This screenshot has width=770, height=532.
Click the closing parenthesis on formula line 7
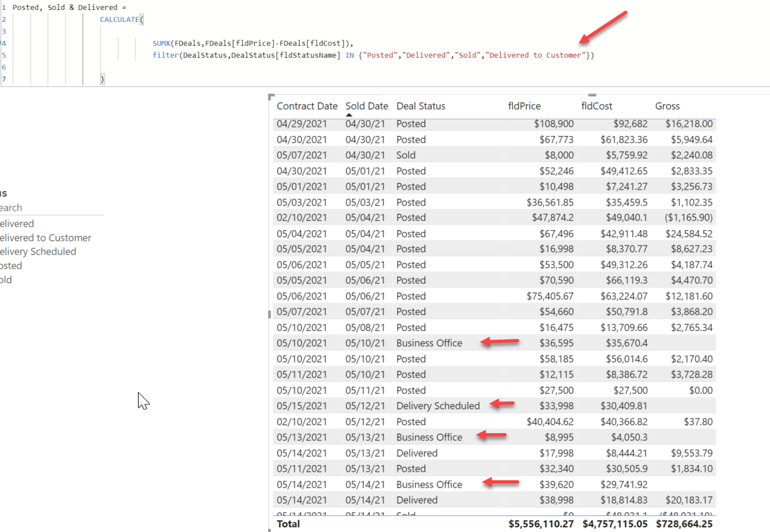coord(102,78)
